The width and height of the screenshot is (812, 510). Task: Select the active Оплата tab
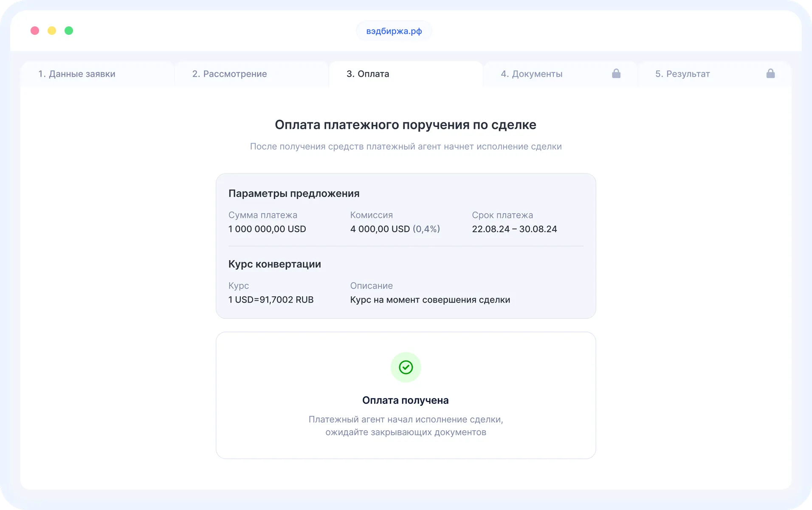368,74
